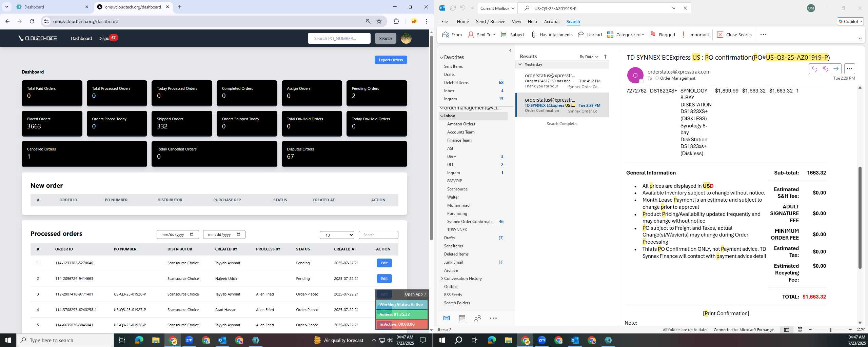The height and width of the screenshot is (347, 868).
Task: Click the Outlook Reply arrow icon
Action: point(814,69)
